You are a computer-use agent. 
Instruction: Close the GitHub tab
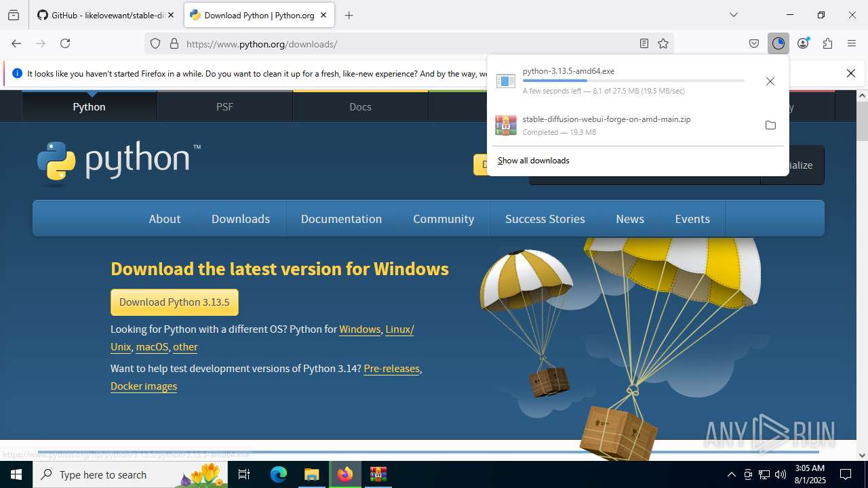tap(171, 15)
